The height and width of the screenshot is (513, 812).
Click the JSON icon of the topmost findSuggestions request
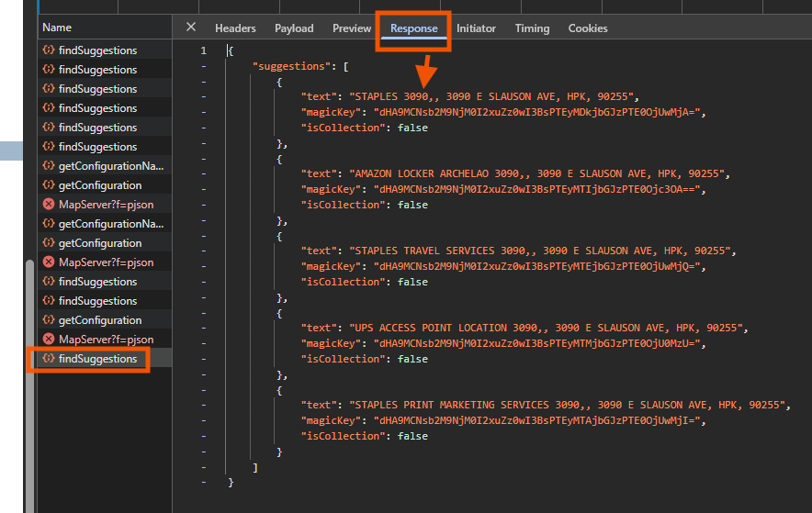pyautogui.click(x=49, y=50)
